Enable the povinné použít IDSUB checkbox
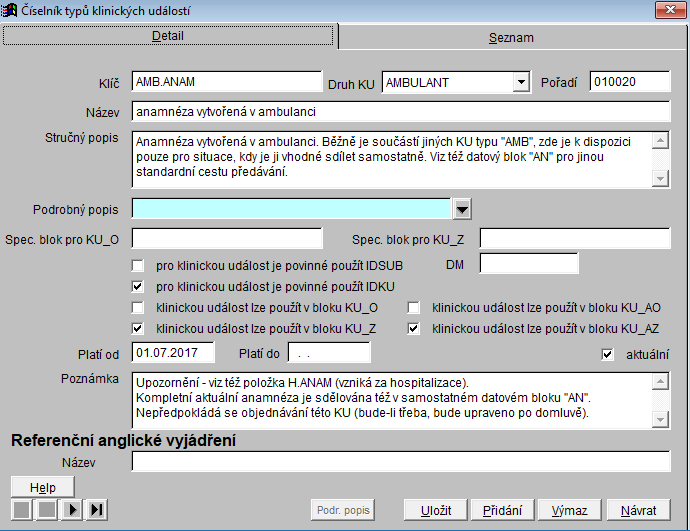690x531 pixels. [x=138, y=265]
